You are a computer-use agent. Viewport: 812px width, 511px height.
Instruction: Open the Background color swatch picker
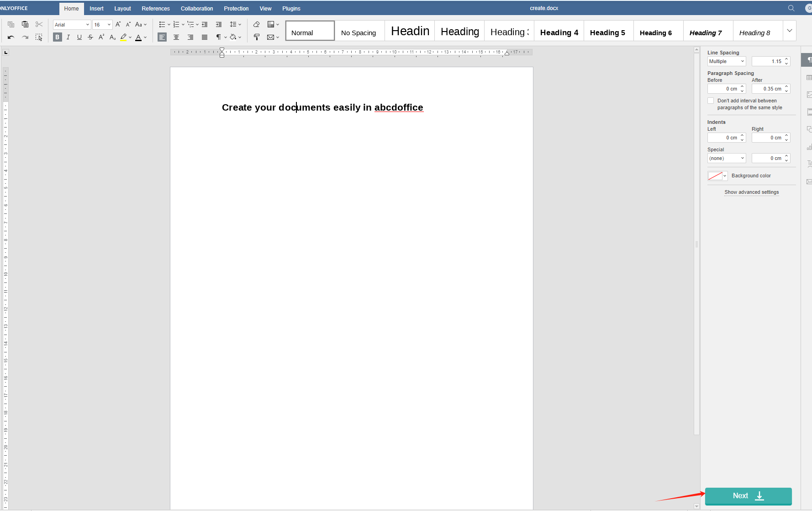click(717, 176)
